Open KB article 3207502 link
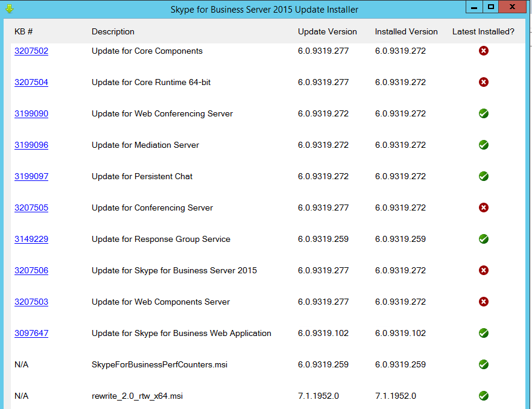The height and width of the screenshot is (409, 532). pyautogui.click(x=31, y=51)
